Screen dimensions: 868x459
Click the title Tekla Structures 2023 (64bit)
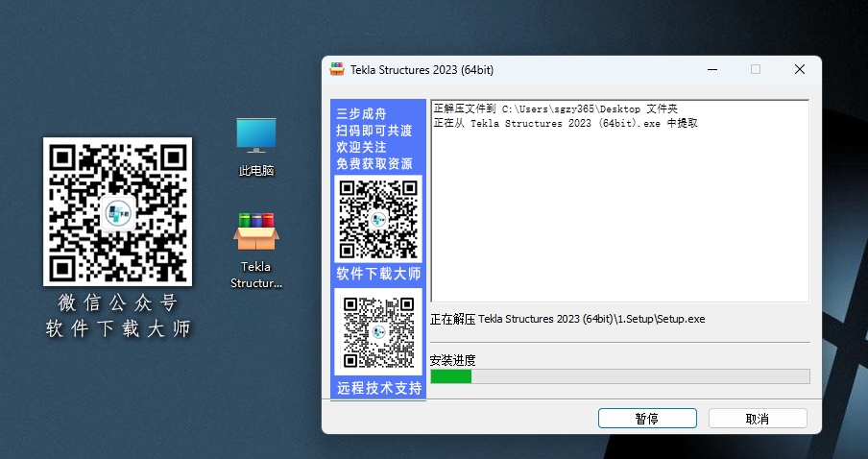point(422,70)
